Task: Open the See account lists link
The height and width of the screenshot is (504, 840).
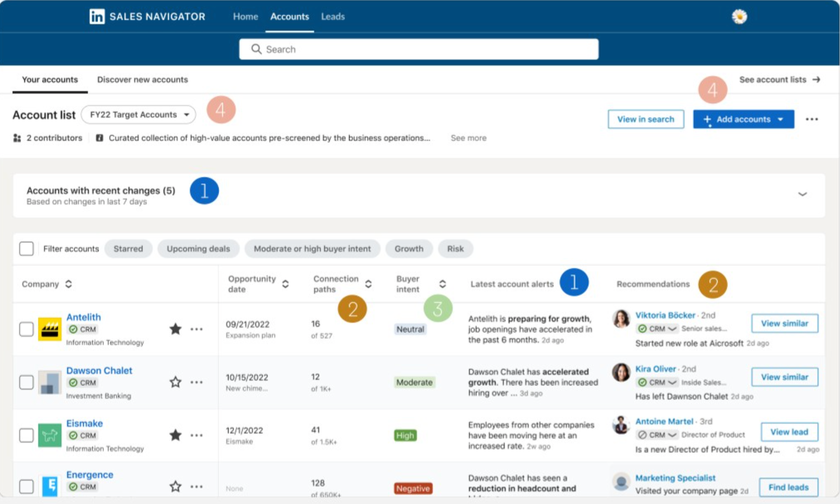Action: (x=780, y=79)
